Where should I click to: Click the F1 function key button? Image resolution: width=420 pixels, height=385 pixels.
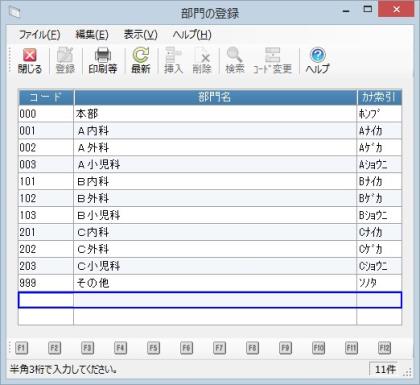pos(21,348)
